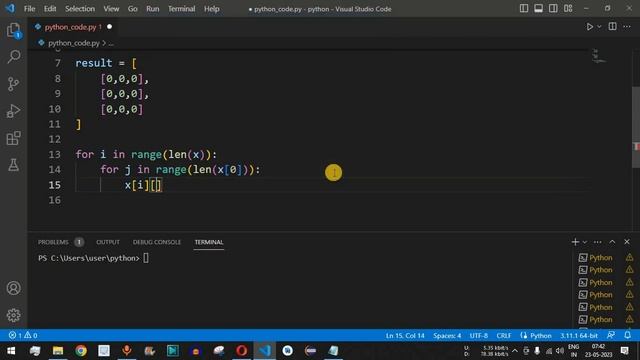
Task: Expand the run button dropdown arrow
Action: [x=599, y=27]
